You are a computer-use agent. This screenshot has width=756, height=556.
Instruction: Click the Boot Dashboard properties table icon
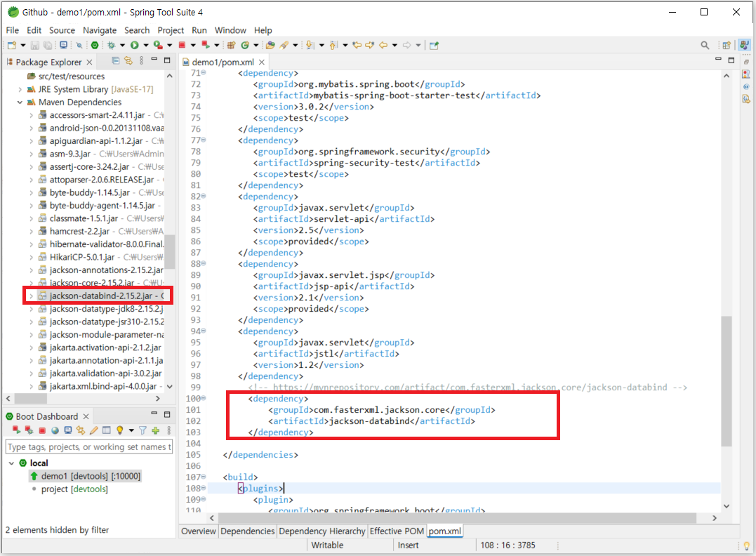pos(107,430)
